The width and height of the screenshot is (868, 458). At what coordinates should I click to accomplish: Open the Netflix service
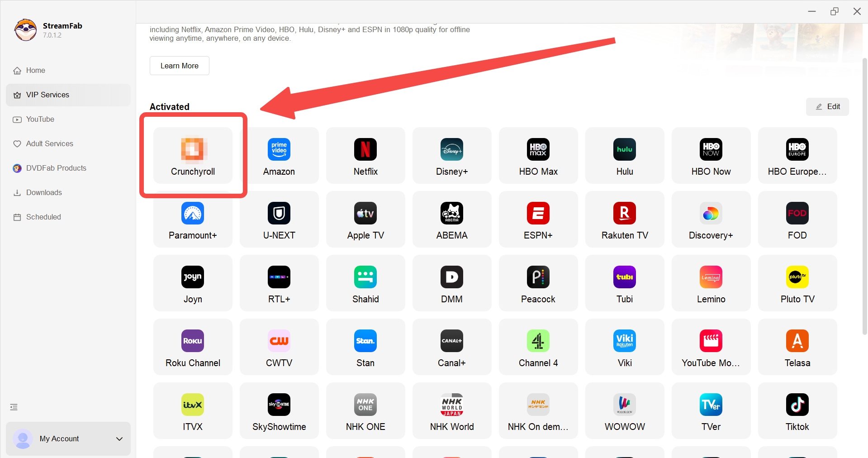coord(365,156)
